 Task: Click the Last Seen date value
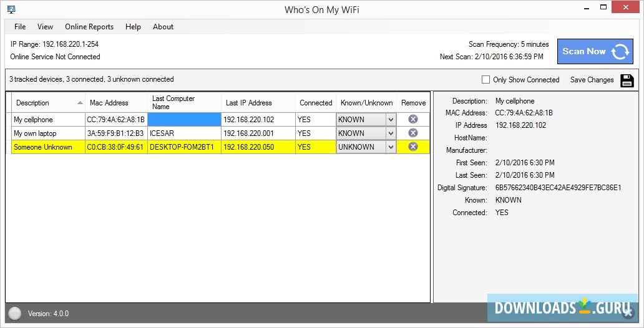coord(525,175)
